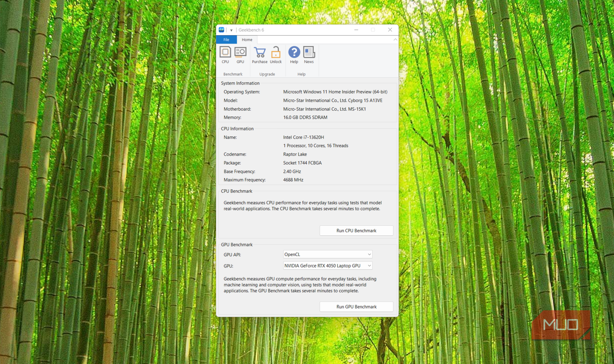Minimize the Geekbench 6 window
The image size is (614, 364).
tap(356, 30)
